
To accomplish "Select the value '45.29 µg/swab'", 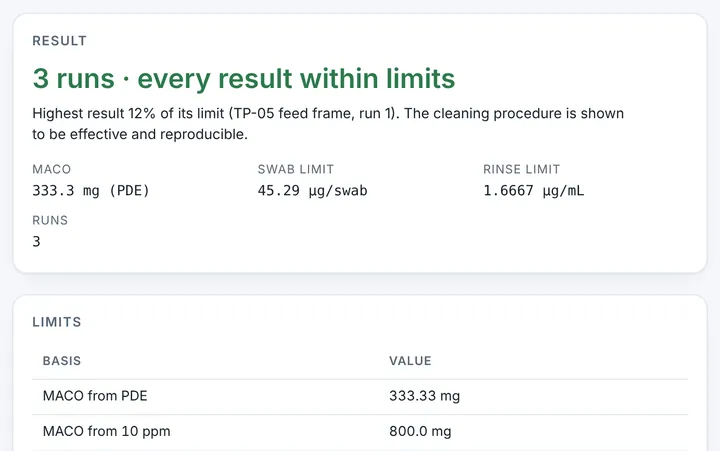I will (312, 191).
